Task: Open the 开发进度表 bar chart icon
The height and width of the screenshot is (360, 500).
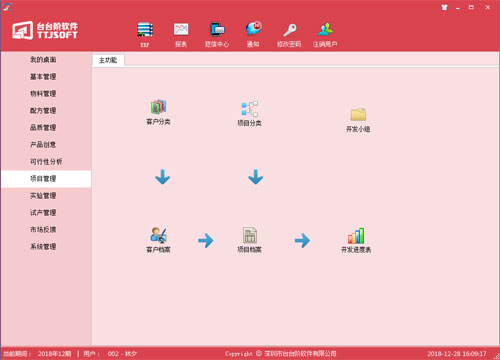Action: pos(356,240)
